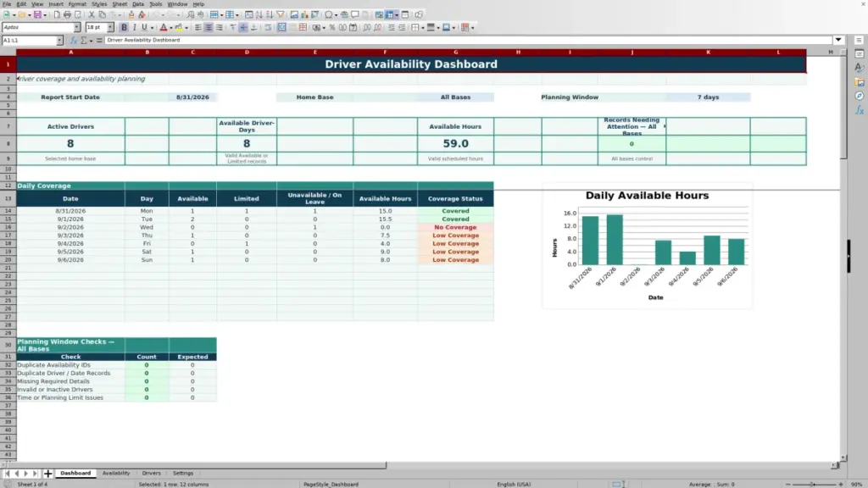
Task: Click the Name Box input field
Action: pos(29,41)
